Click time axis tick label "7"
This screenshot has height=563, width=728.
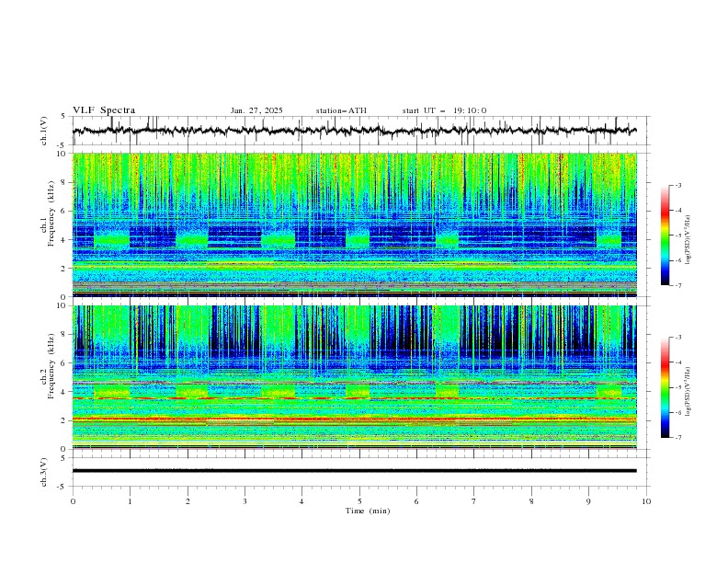[474, 501]
